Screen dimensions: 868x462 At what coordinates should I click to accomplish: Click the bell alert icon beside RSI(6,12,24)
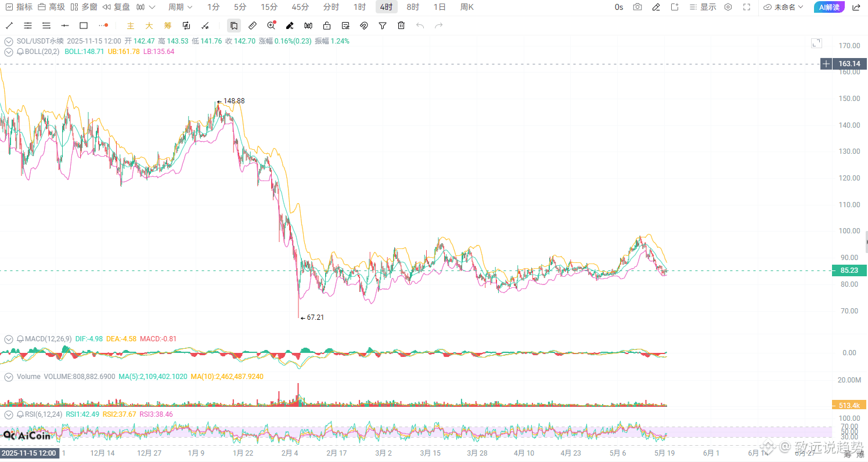pyautogui.click(x=20, y=414)
